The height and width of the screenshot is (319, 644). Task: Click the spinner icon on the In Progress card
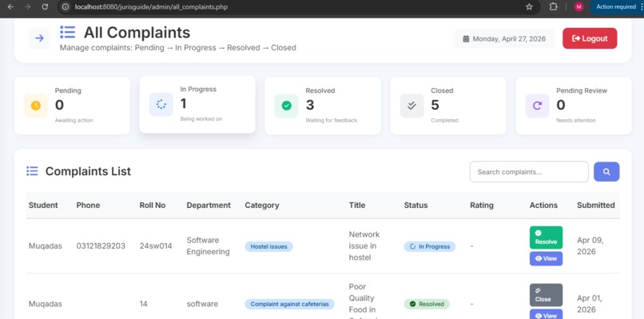coord(161,105)
